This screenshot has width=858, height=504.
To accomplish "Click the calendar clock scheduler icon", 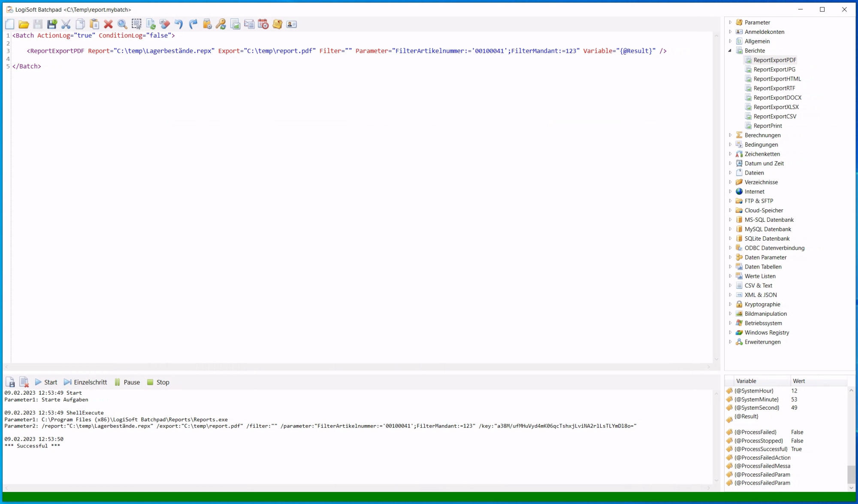I will point(263,24).
